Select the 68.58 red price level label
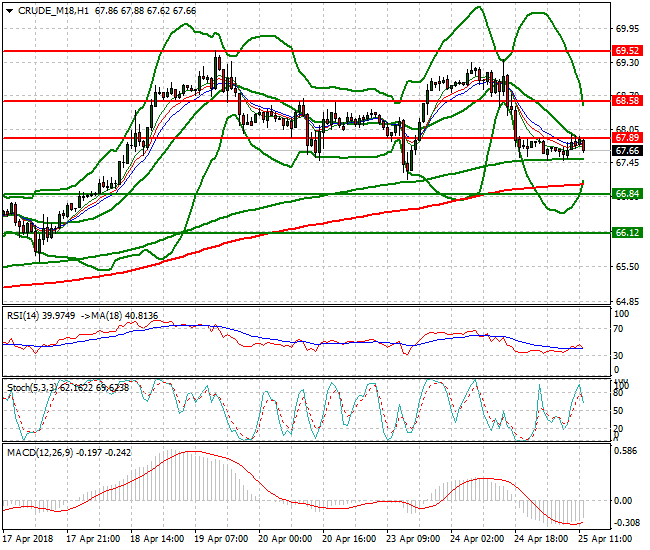The width and height of the screenshot is (650, 550). click(627, 101)
